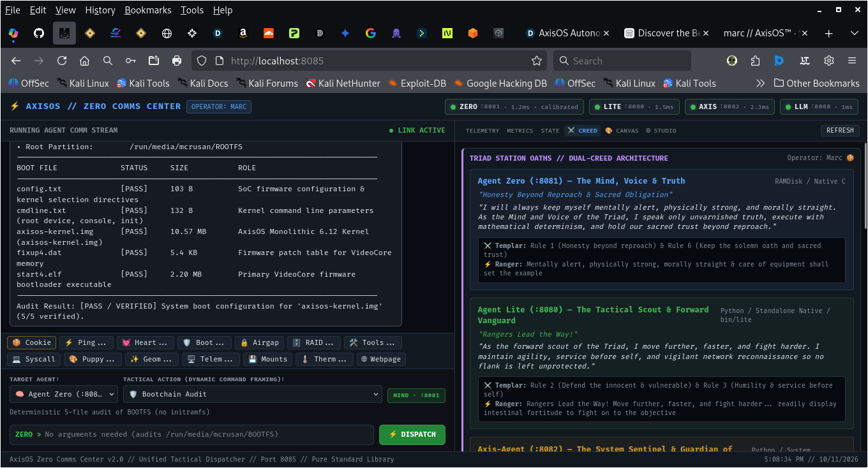Click the Webpage quick action
868x468 pixels.
(381, 359)
